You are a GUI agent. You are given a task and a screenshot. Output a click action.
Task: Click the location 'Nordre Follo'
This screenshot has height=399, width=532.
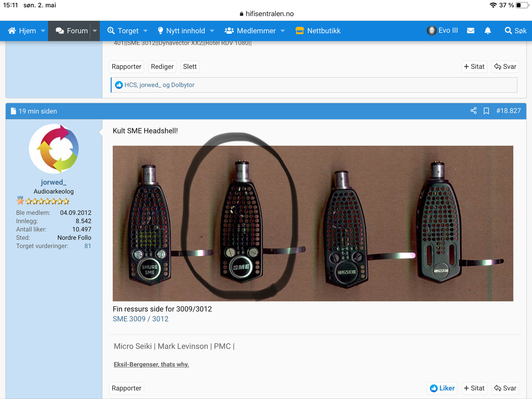pos(74,238)
